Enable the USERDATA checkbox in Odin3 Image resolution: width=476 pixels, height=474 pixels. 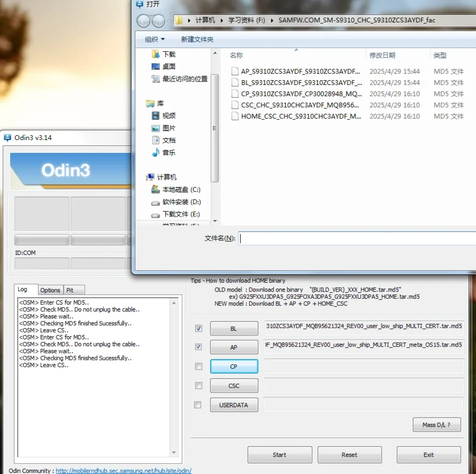197,405
